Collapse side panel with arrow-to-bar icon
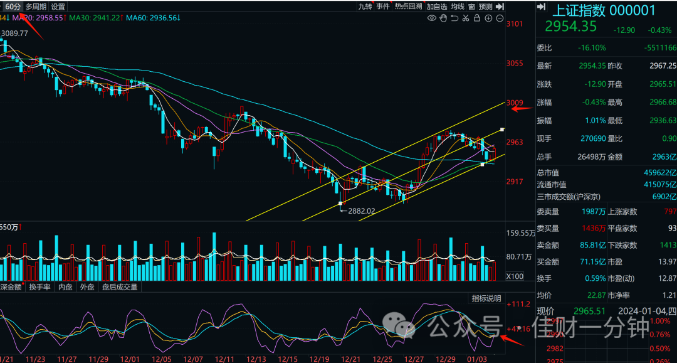 click(500, 6)
